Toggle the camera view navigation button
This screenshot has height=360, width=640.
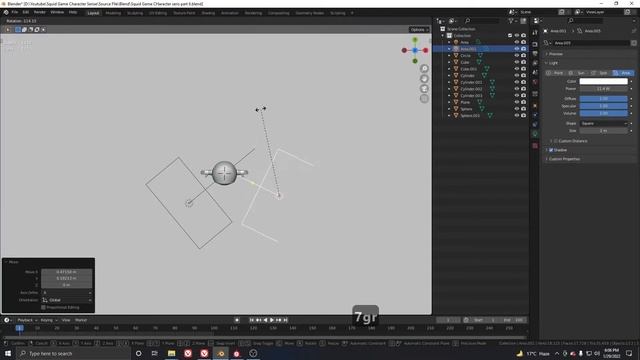point(424,89)
